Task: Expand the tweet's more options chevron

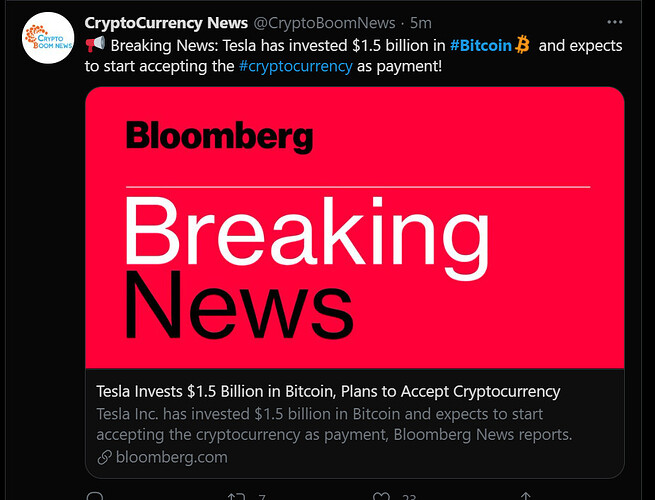Action: click(x=612, y=22)
